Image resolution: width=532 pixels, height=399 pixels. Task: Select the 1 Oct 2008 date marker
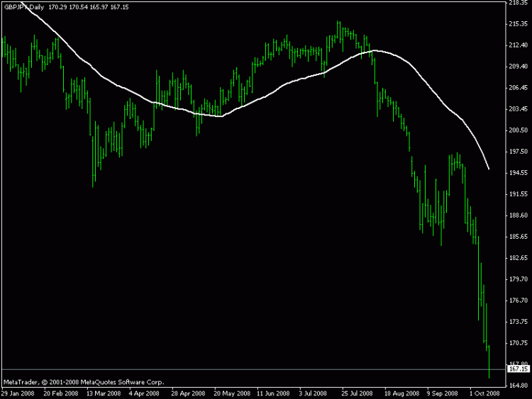485,393
